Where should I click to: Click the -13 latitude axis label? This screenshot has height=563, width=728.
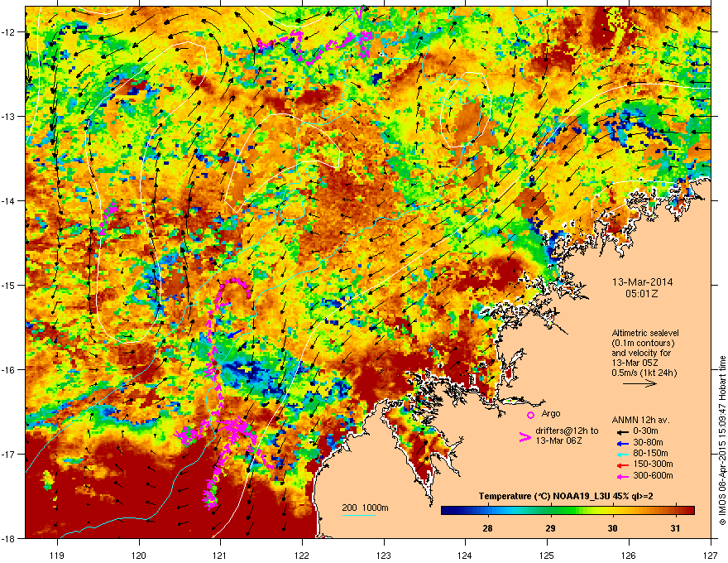pos(8,116)
